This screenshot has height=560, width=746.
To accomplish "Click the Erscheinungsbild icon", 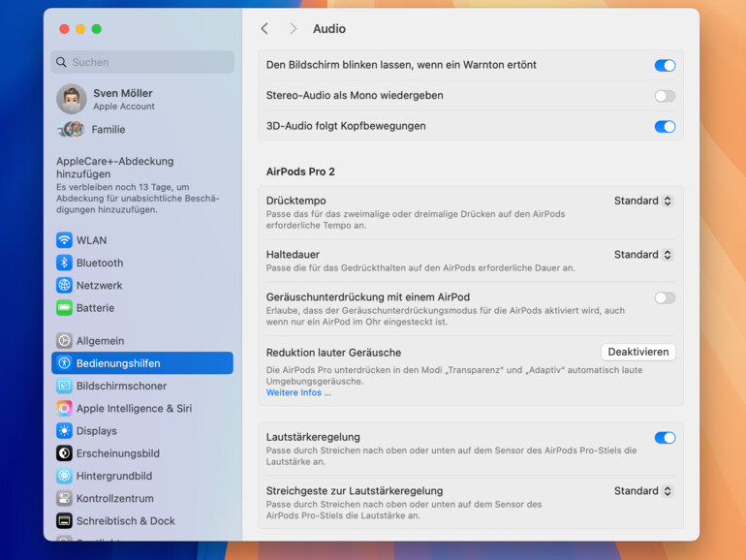I will pos(64,453).
